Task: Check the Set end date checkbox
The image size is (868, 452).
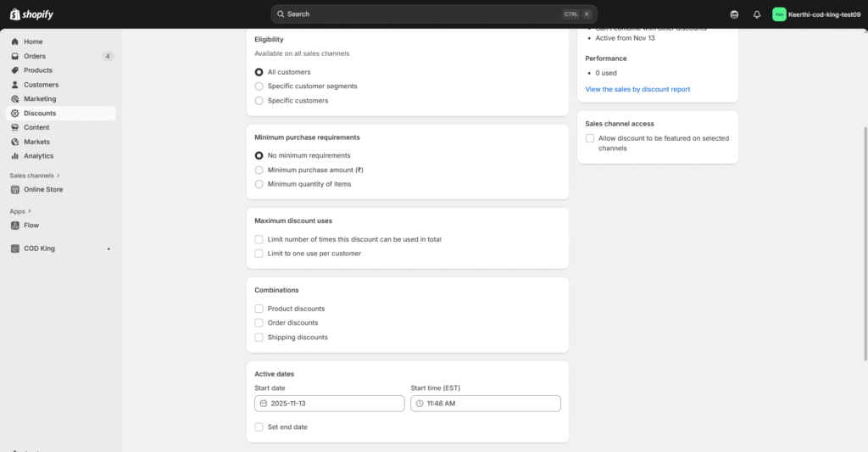Action: [259, 427]
